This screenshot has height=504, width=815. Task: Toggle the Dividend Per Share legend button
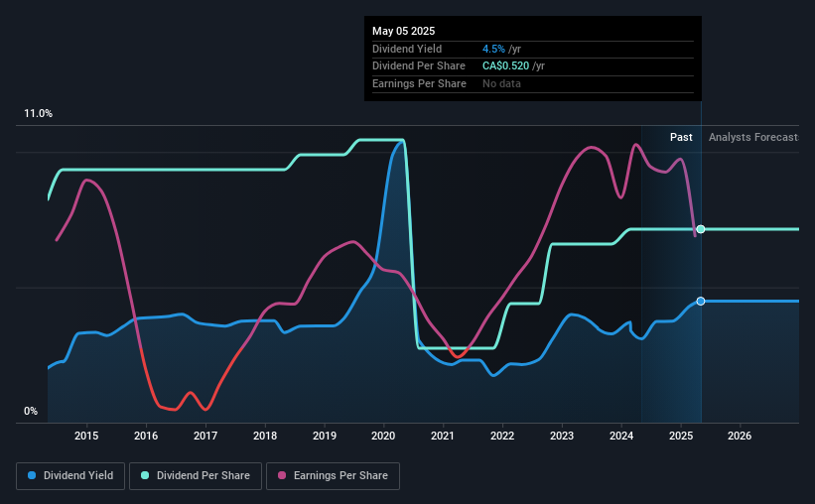pos(196,476)
